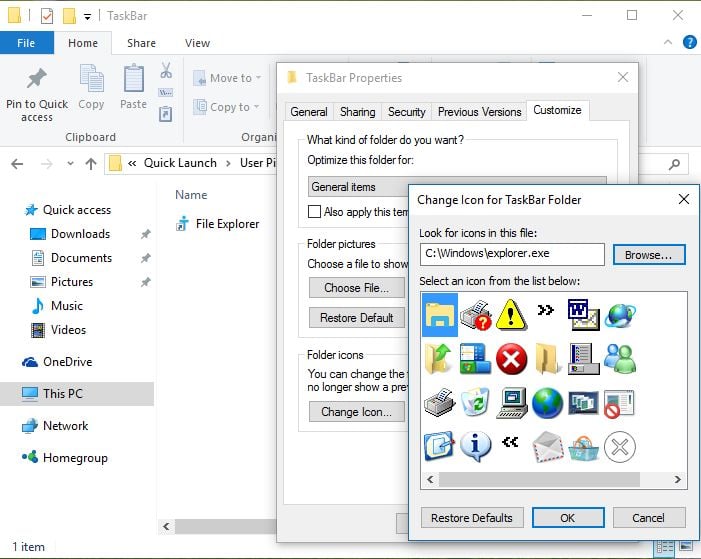
Task: Open the File menu tab
Action: point(26,43)
